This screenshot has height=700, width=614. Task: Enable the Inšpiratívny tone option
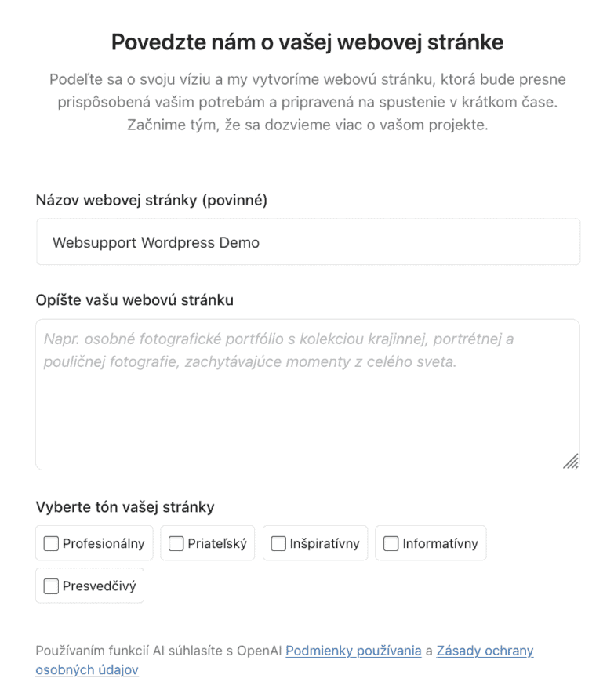click(x=278, y=543)
